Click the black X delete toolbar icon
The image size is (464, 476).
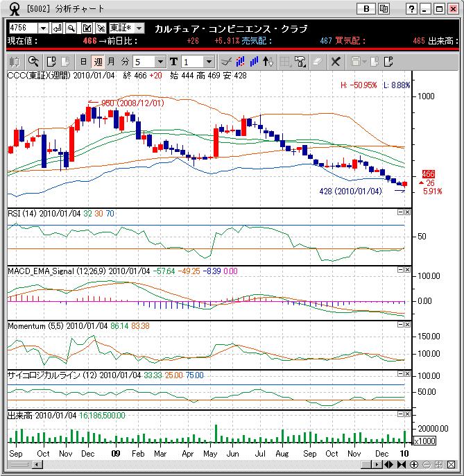[x=335, y=62]
